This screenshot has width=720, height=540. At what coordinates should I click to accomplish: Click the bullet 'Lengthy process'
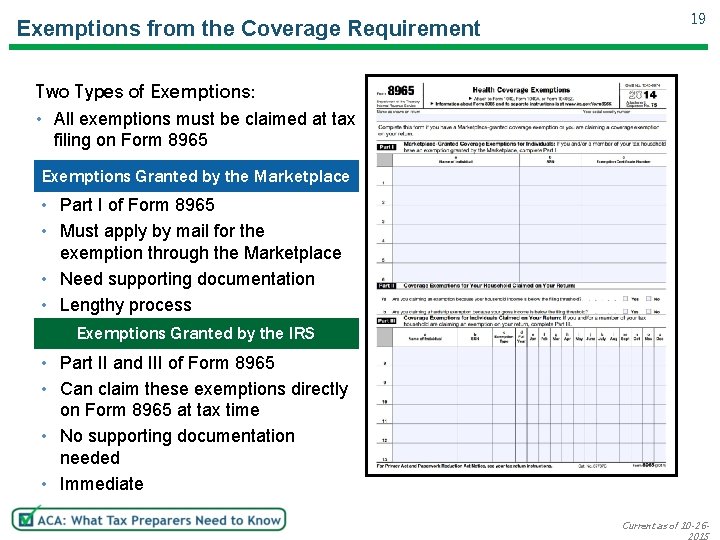125,305
